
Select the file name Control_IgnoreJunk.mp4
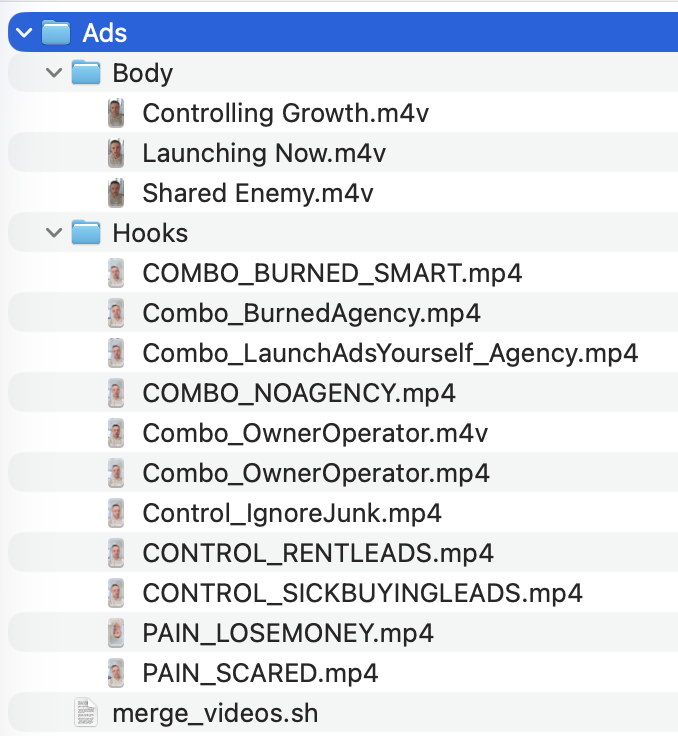click(x=292, y=514)
